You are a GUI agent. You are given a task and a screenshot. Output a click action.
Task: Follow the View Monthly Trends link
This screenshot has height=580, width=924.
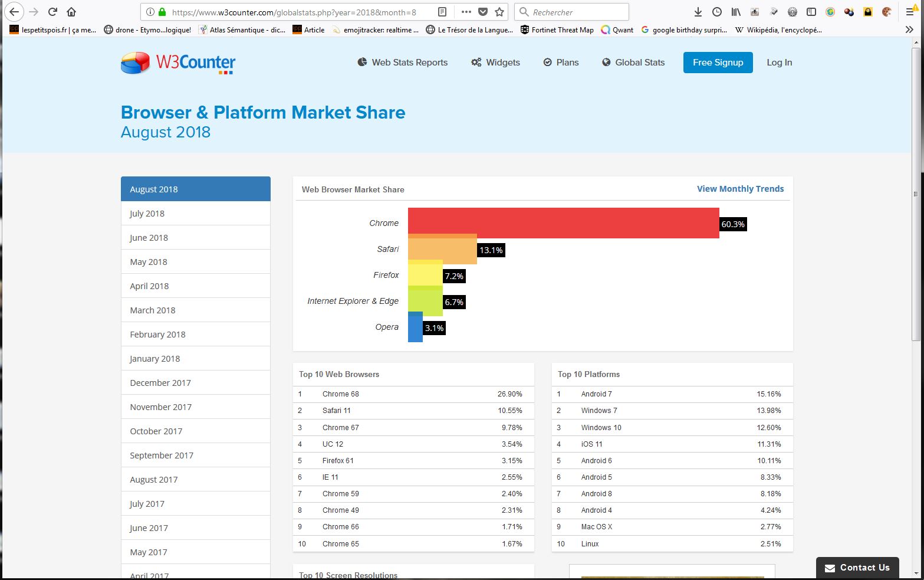click(740, 189)
